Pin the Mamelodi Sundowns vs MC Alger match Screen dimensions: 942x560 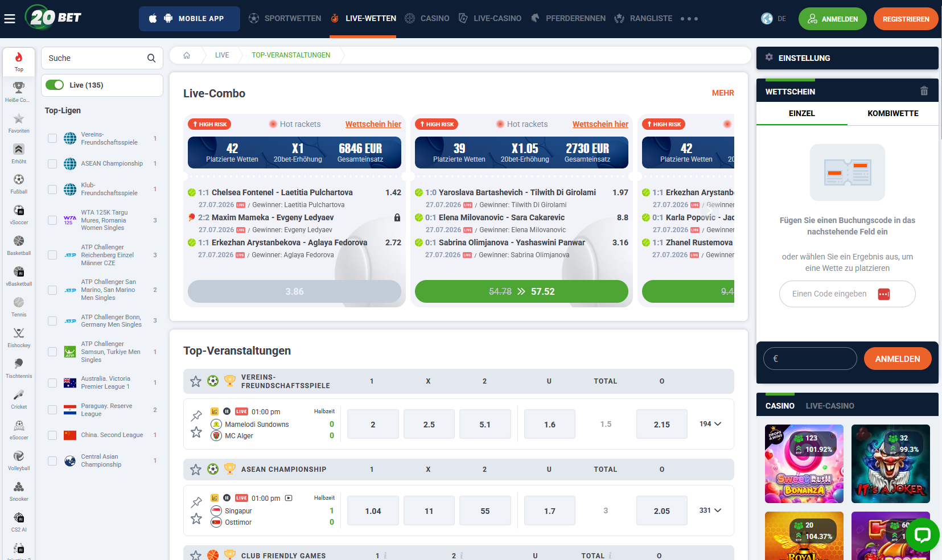tap(196, 415)
